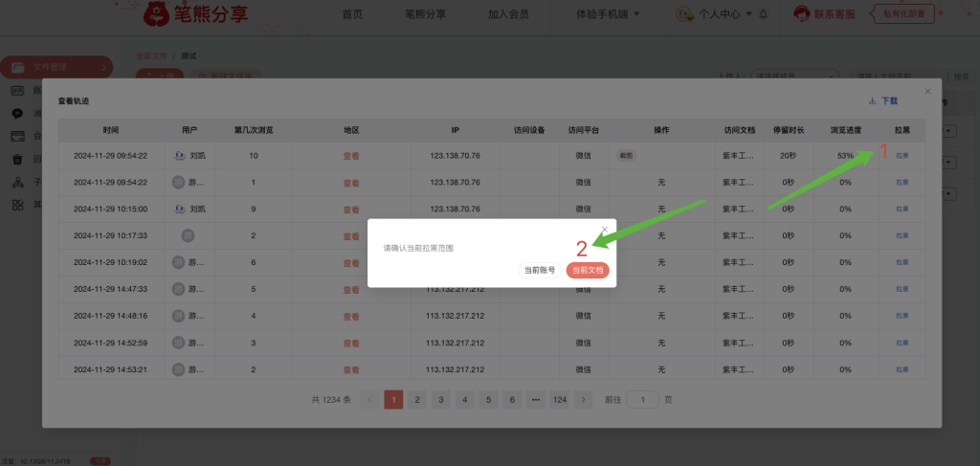Screen dimensions: 980x466
Task: Open the 笔熊分享 nav item
Action: click(425, 13)
